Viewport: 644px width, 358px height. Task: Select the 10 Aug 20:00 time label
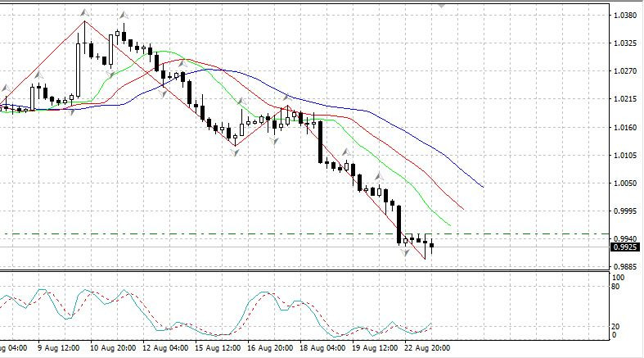tap(113, 348)
